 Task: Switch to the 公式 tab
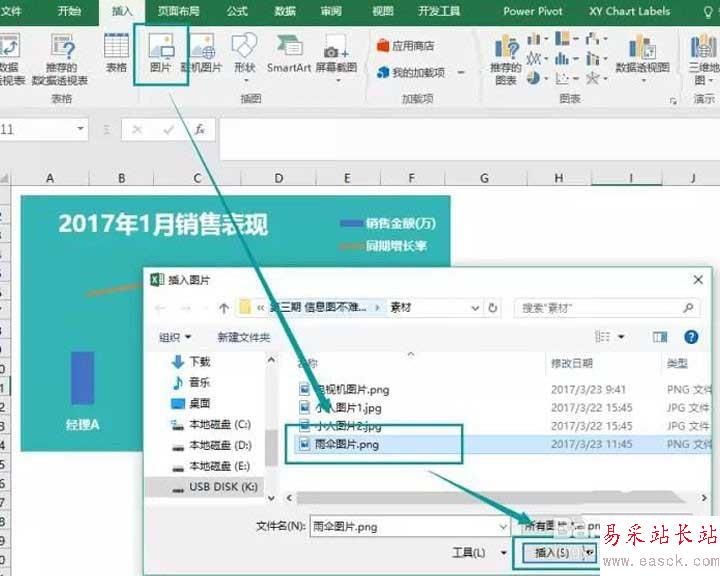(x=237, y=11)
